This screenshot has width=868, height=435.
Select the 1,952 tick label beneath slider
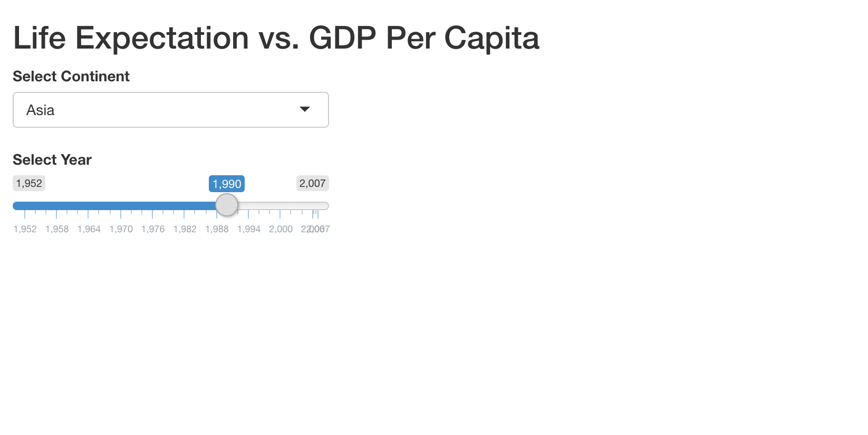[25, 229]
